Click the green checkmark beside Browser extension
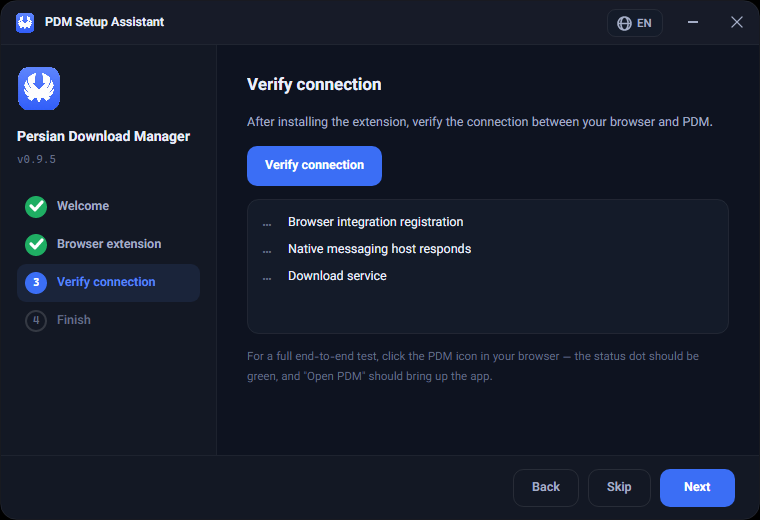The image size is (760, 520). (x=36, y=245)
